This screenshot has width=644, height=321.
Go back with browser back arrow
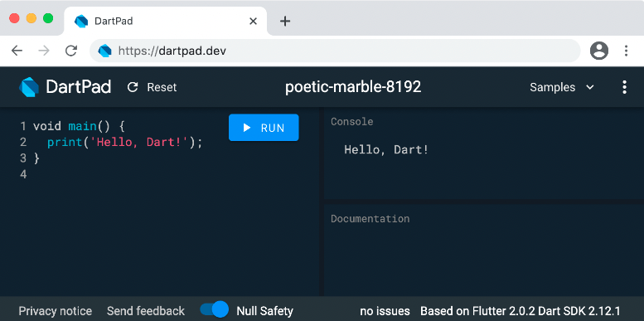pyautogui.click(x=17, y=51)
